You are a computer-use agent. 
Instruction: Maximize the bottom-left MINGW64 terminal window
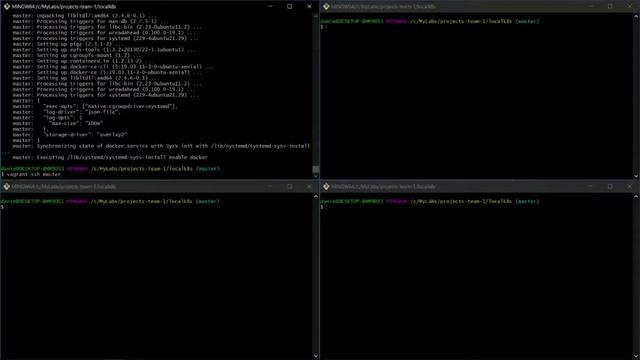[289, 187]
